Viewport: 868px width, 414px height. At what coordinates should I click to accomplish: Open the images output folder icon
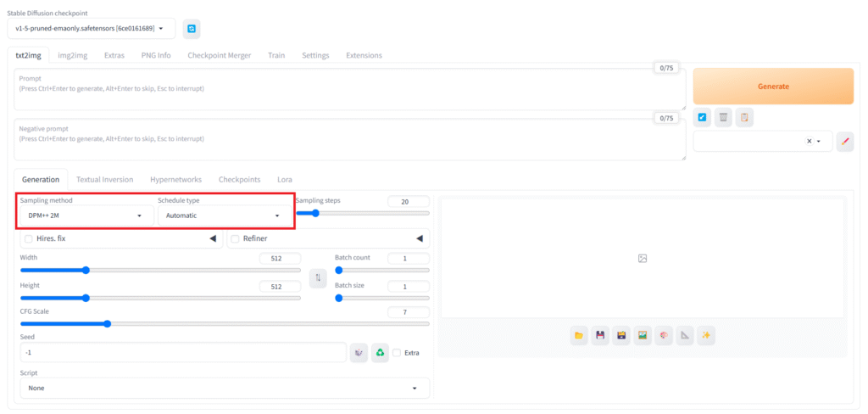579,336
